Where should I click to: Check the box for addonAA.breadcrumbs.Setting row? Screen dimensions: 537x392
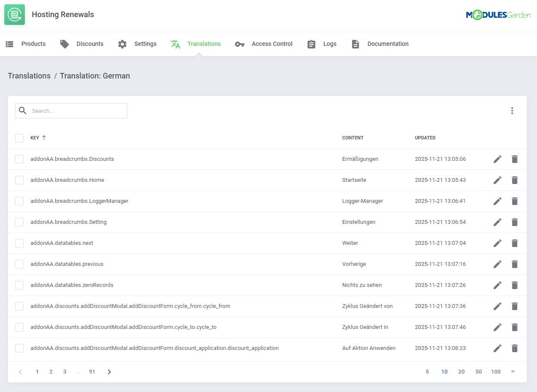click(19, 222)
